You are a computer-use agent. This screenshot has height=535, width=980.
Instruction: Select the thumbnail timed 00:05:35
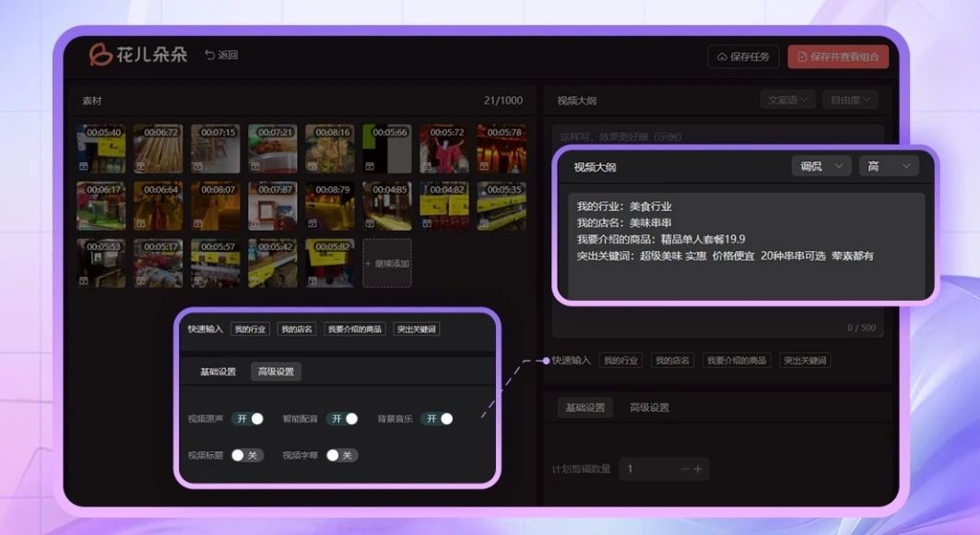click(x=502, y=206)
